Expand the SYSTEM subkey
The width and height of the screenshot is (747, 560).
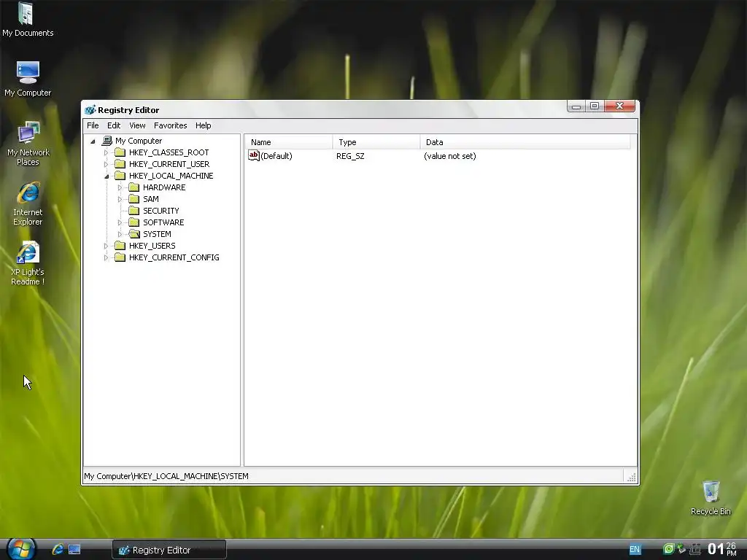click(120, 234)
